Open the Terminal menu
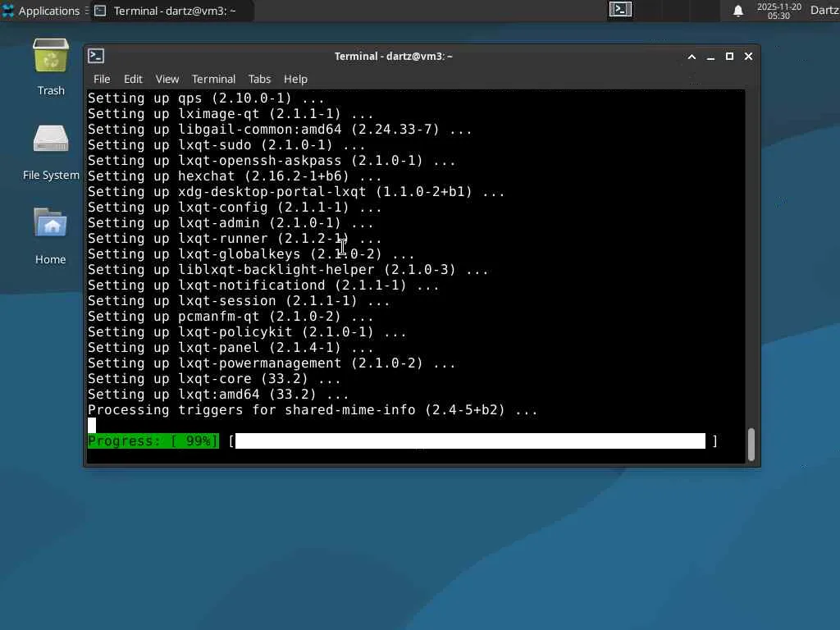 [213, 79]
